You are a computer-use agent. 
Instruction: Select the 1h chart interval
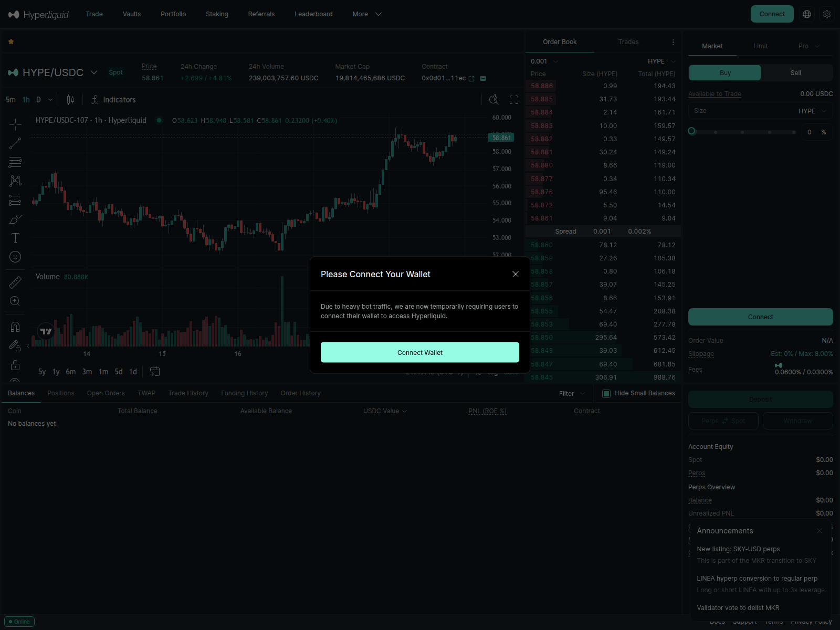[x=26, y=100]
